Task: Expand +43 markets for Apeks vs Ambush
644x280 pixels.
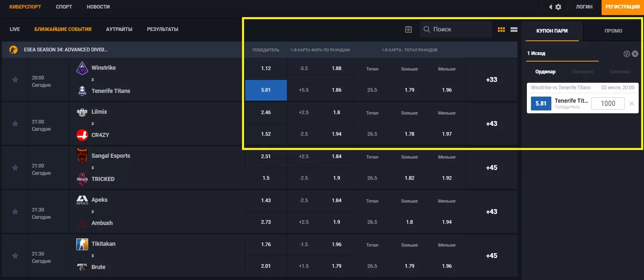Action: 491,212
